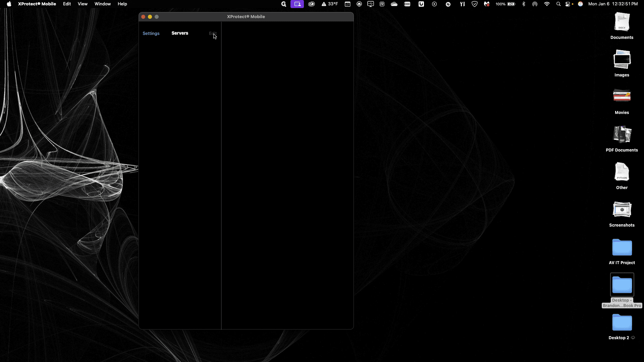Open the Settings link in XProtect Mobile

[151, 33]
